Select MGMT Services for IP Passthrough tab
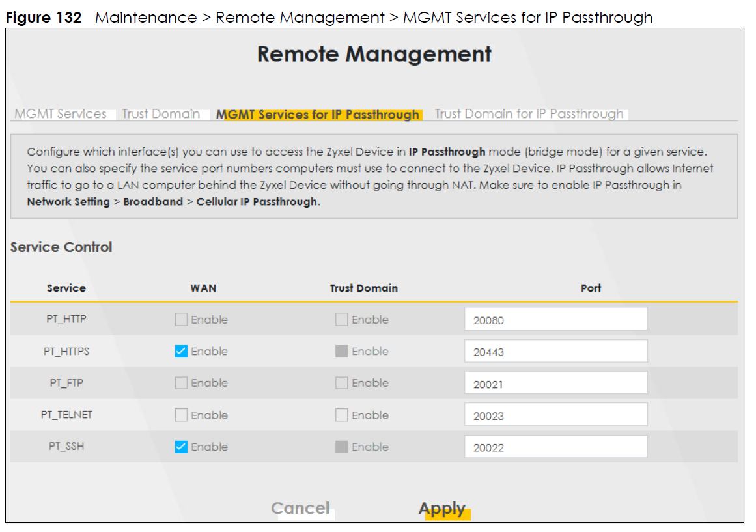Viewport: 756px width, 532px height. coord(318,115)
